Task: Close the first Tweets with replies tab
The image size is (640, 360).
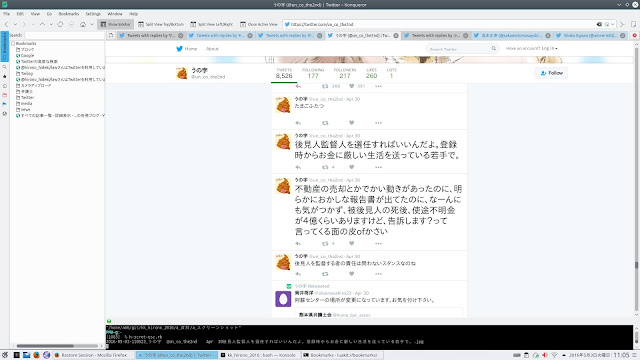Action: coord(180,36)
